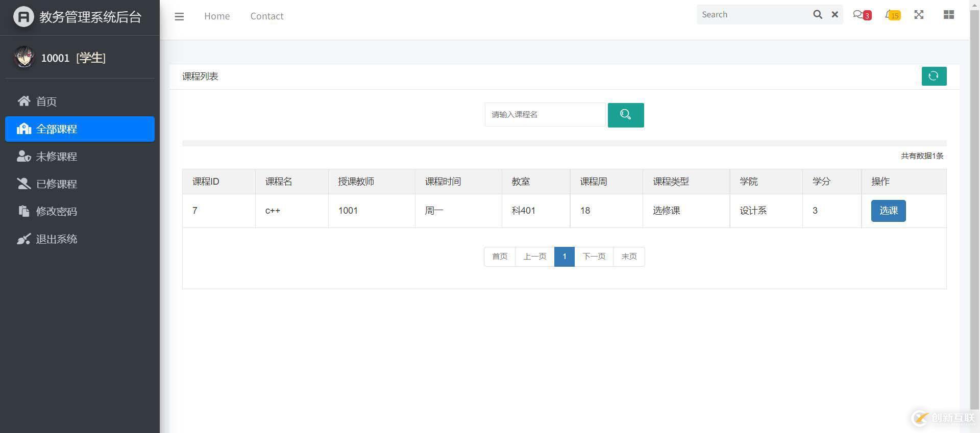Click the system logo icon in the sidebar
The width and height of the screenshot is (980, 433).
pyautogui.click(x=23, y=17)
